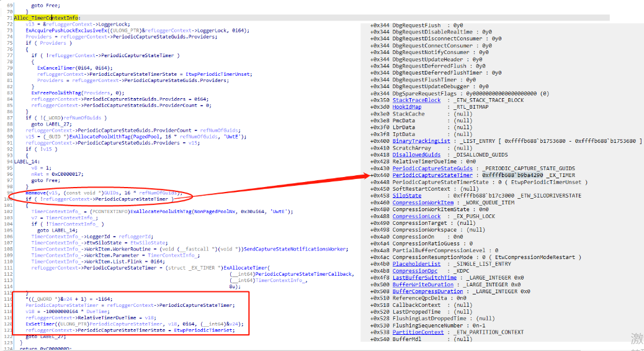Image resolution: width=644 pixels, height=351 pixels.
Task: Open the HookIdMap link
Action: point(406,107)
